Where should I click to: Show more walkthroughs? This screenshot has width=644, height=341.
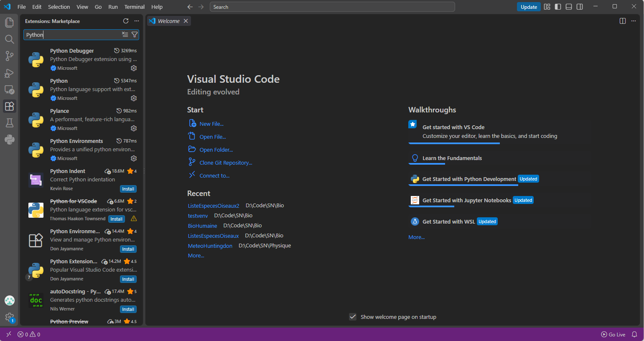[417, 237]
